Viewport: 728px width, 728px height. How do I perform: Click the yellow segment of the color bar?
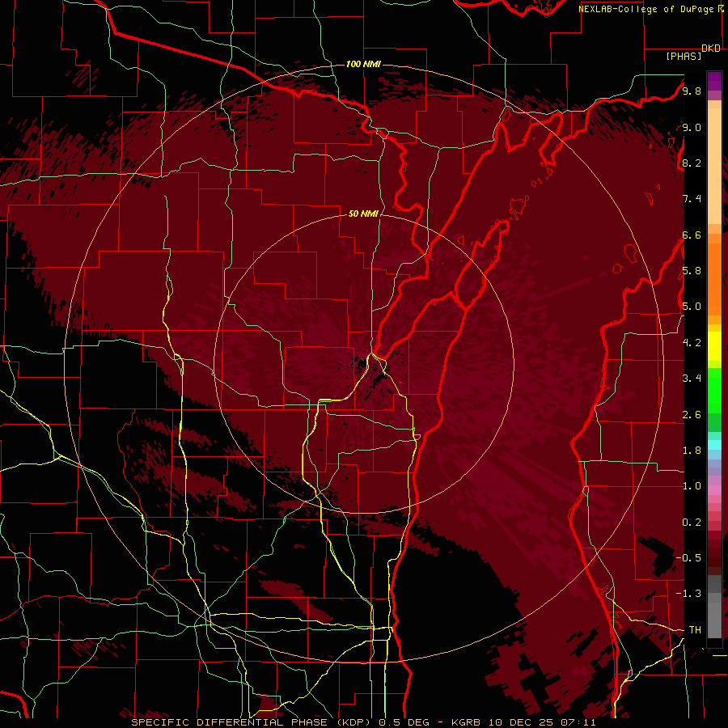click(x=714, y=346)
